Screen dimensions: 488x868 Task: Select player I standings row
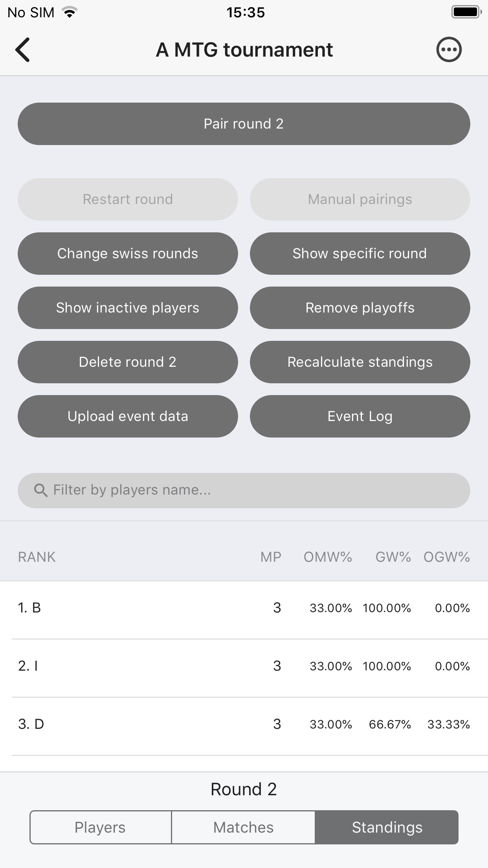[x=244, y=666]
